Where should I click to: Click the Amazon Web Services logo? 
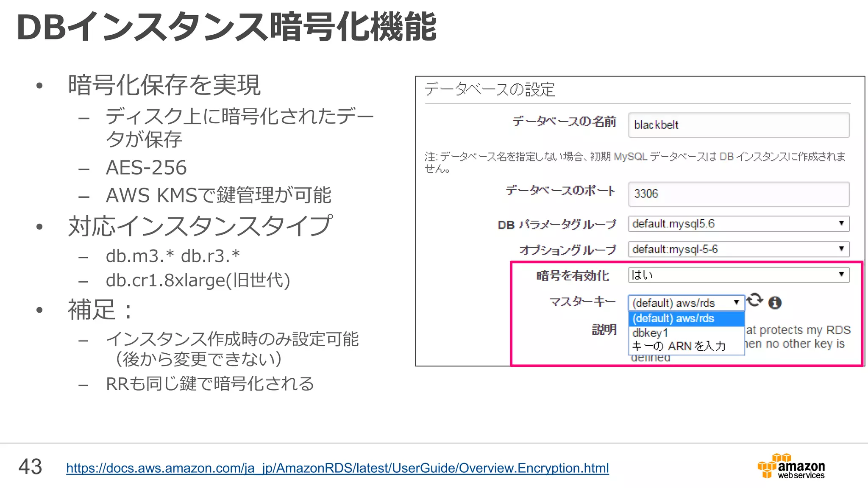(x=791, y=466)
